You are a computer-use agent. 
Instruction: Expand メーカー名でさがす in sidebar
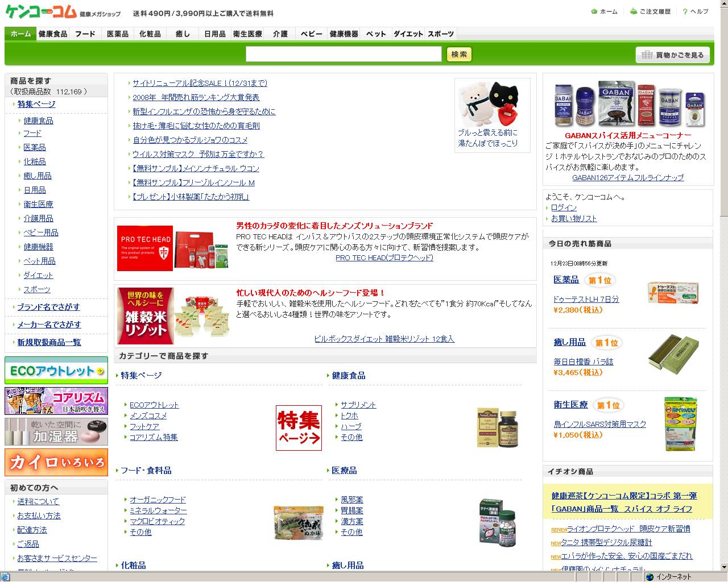tap(49, 325)
